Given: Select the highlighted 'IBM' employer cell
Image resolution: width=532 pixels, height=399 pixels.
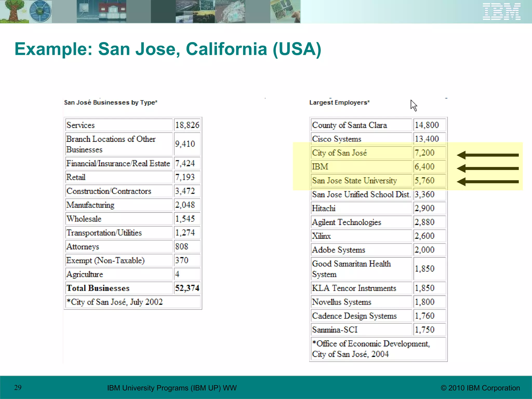Looking at the screenshot, I should [x=362, y=167].
